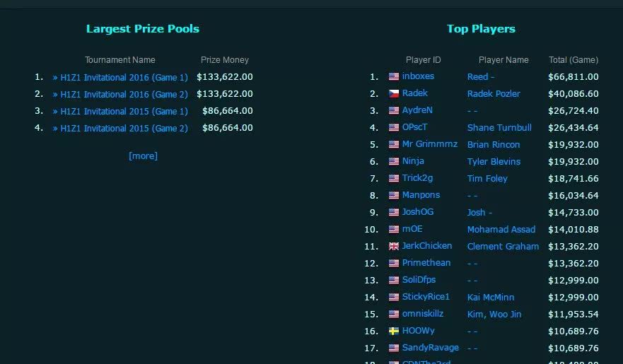
Task: Click the flag icon next to OPscT
Action: tap(394, 127)
